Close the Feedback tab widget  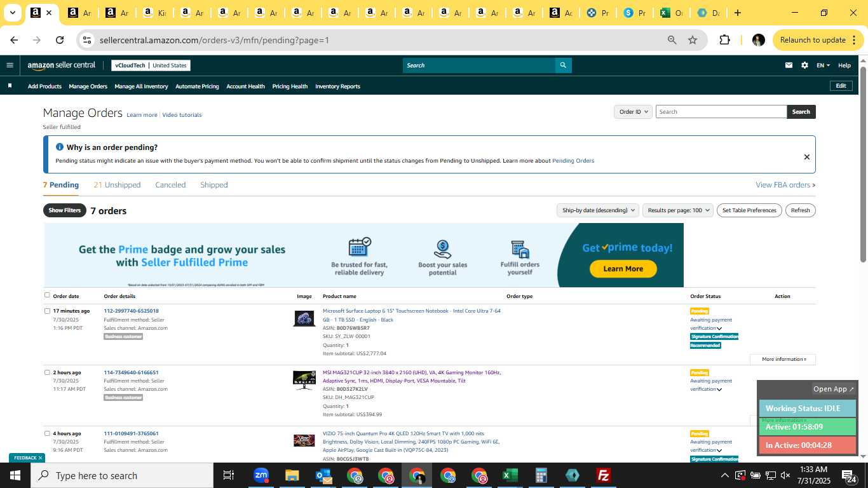(x=40, y=457)
